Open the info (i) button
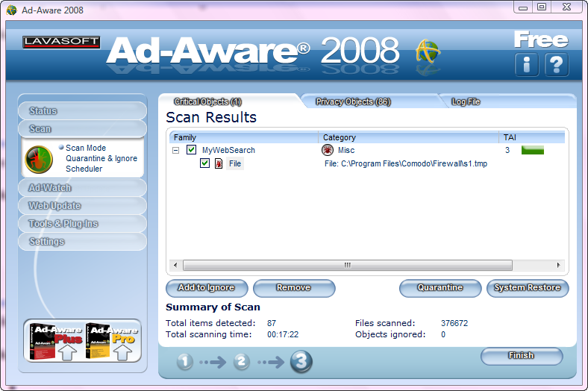Screen dimensions: 588x391 [x=527, y=64]
